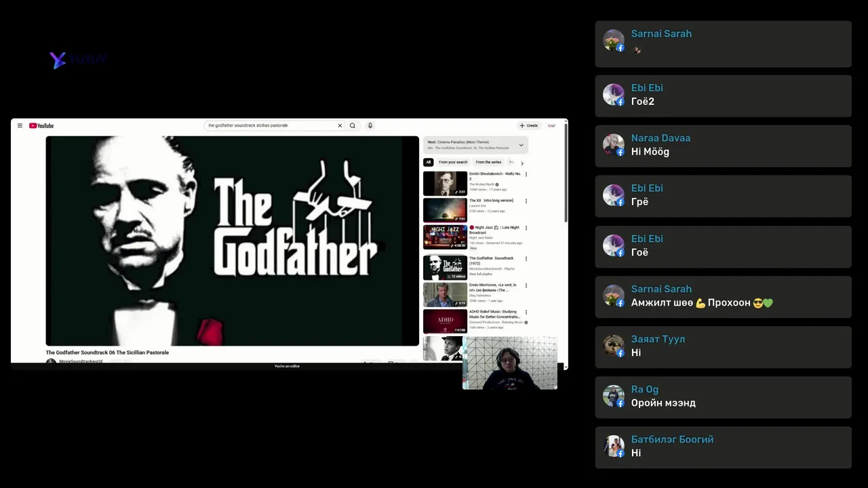Viewport: 868px width, 488px height.
Task: Click Ennio Morricone video title text
Action: 493,287
